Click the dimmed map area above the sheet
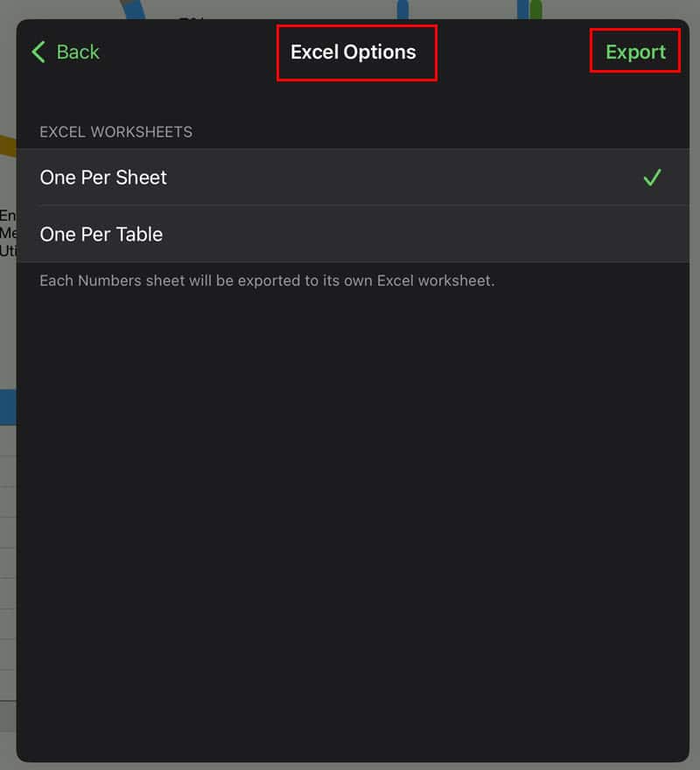 point(350,9)
